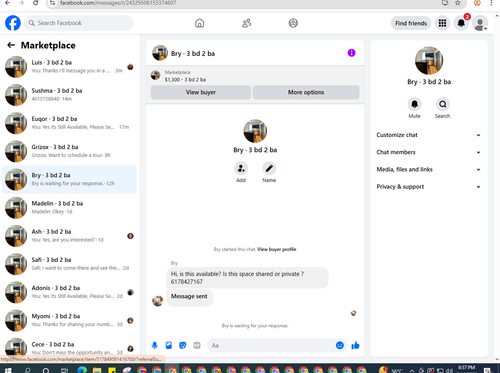This screenshot has width=500, height=373.
Task: Open Grizox - 3 bd 2 ba conversation
Action: [x=69, y=151]
